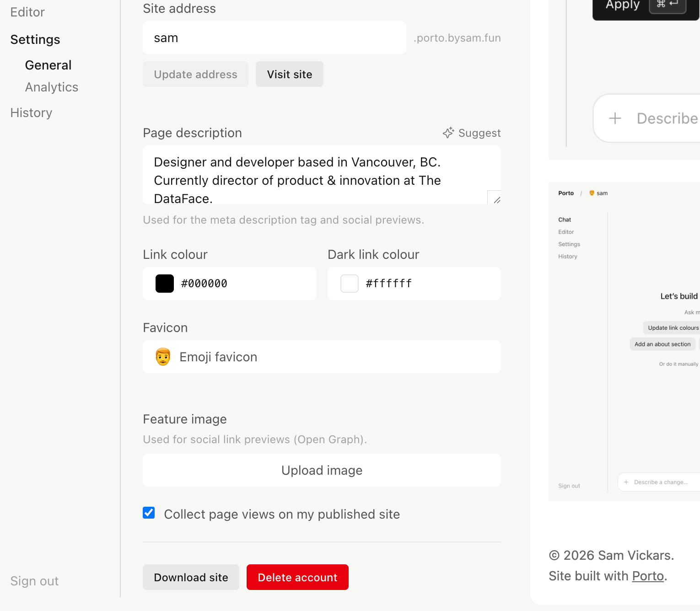Click the Describe input in preview

[x=647, y=118]
